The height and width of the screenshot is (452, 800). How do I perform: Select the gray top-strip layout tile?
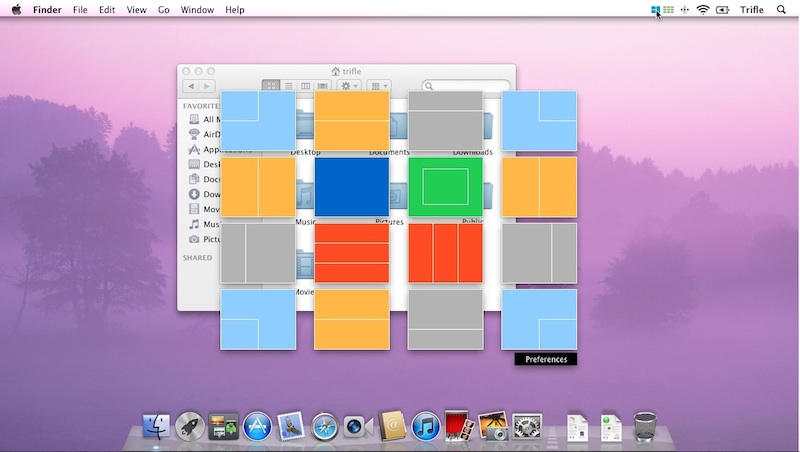(445, 121)
